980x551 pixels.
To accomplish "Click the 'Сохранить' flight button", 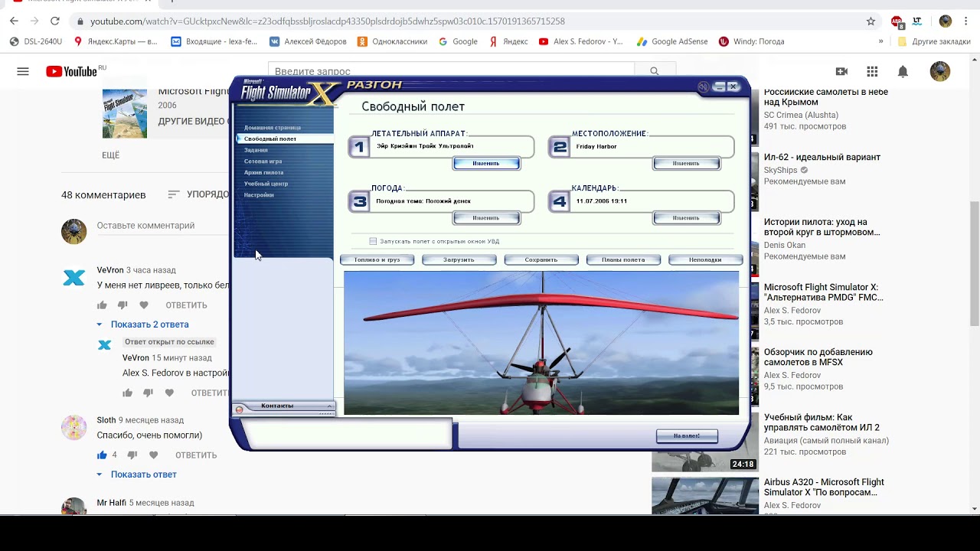I will click(x=541, y=260).
